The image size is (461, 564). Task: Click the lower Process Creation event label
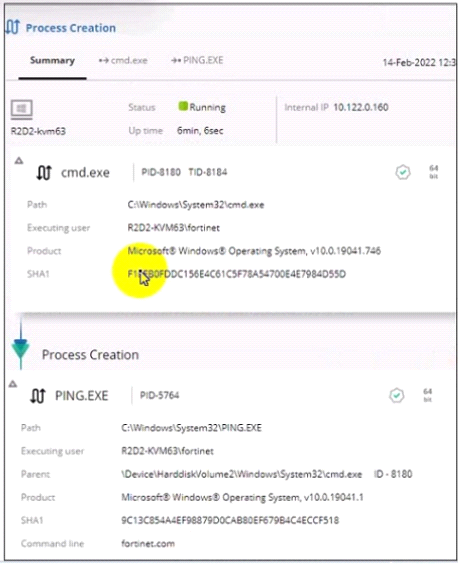90,355
